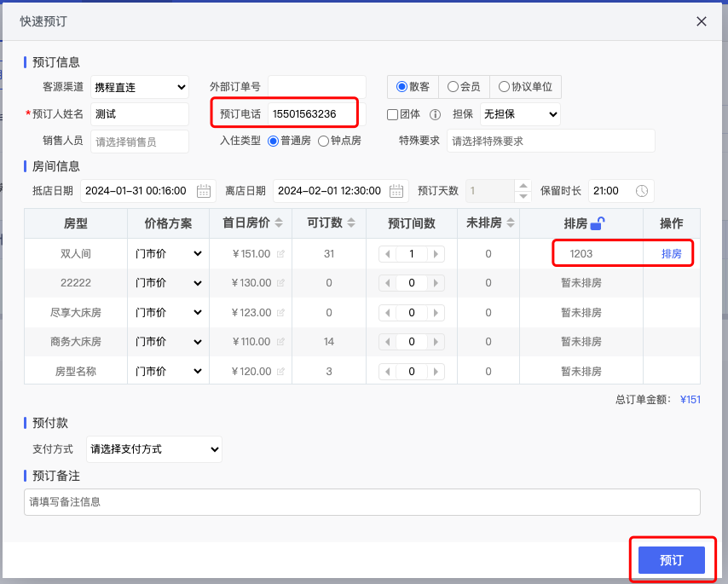This screenshot has width=728, height=584.
Task: Increase room count for 双人间
Action: tap(436, 254)
